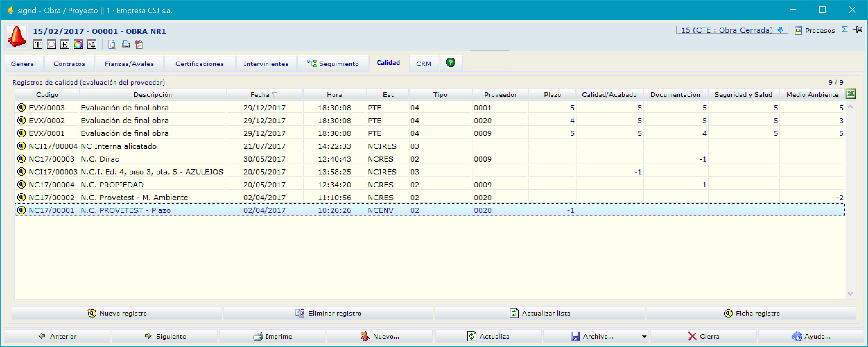Click the Actualizar lista button
Viewport: 868px width, 347px height.
coord(540,313)
